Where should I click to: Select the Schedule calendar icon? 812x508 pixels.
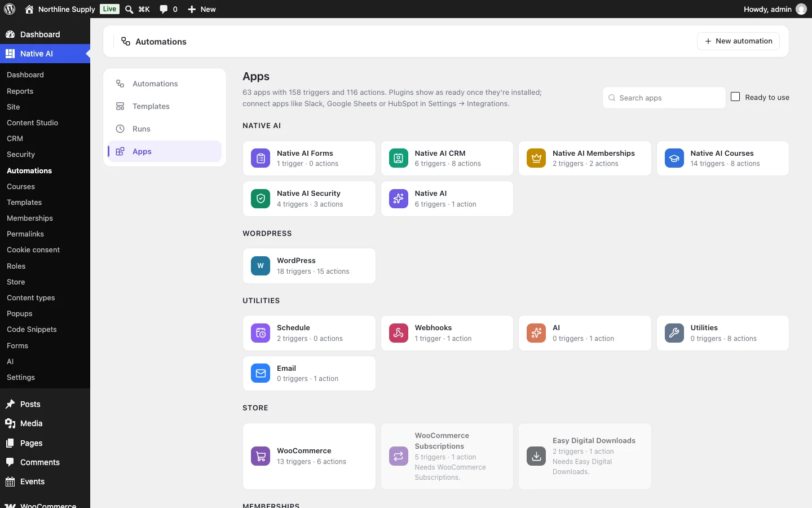(261, 333)
